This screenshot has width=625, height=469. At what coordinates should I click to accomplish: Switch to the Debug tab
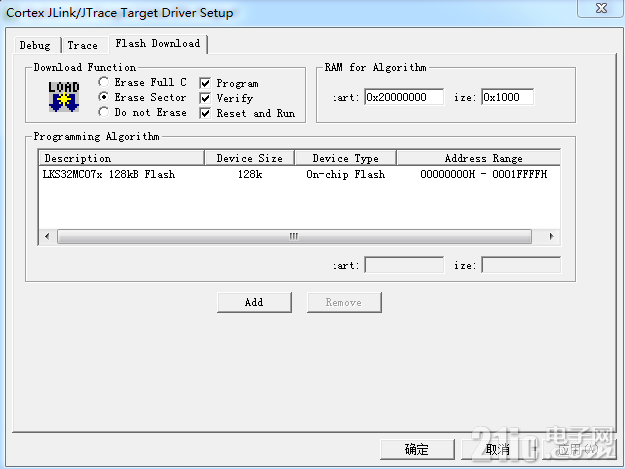[35, 45]
